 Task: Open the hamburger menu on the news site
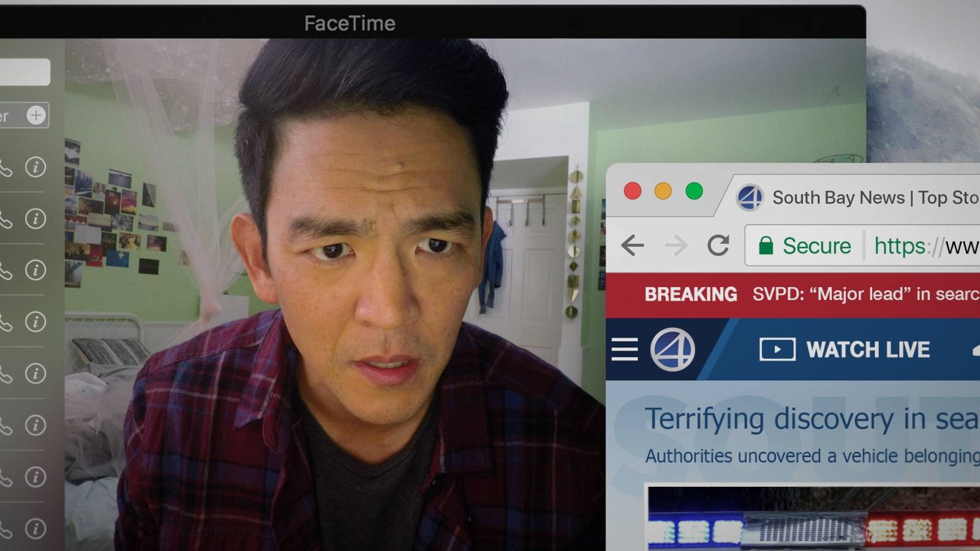click(624, 350)
